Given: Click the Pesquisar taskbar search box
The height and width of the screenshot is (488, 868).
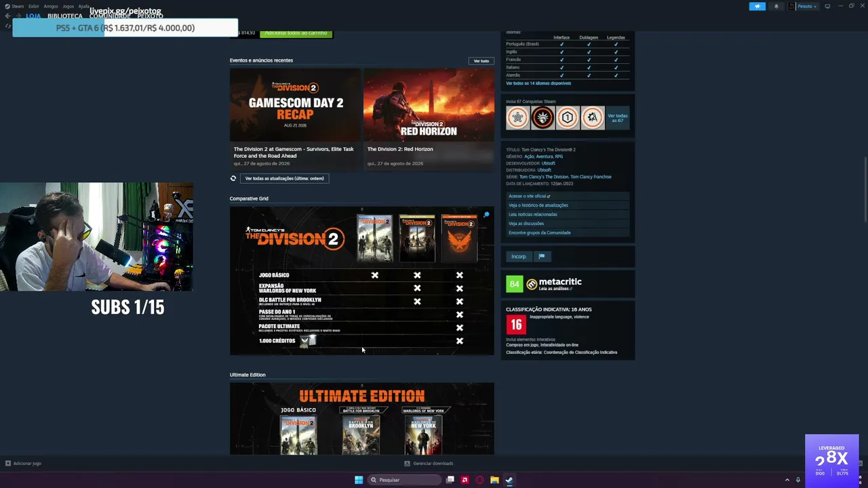Looking at the screenshot, I should [405, 480].
